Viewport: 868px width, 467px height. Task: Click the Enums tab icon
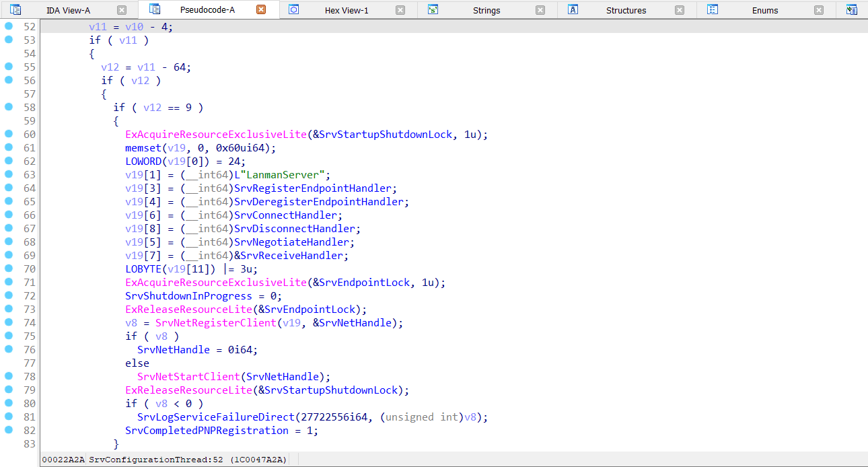point(713,10)
